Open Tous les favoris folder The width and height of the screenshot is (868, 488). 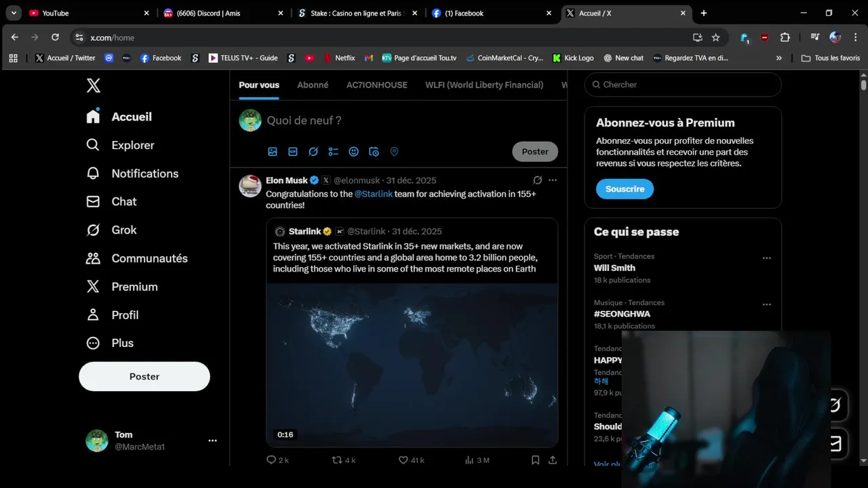point(831,58)
